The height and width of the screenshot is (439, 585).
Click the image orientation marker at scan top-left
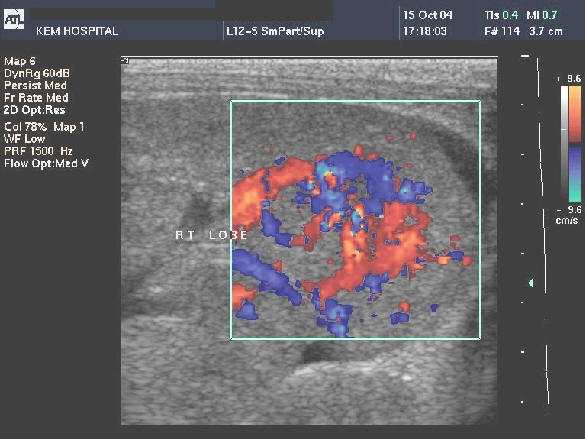125,60
